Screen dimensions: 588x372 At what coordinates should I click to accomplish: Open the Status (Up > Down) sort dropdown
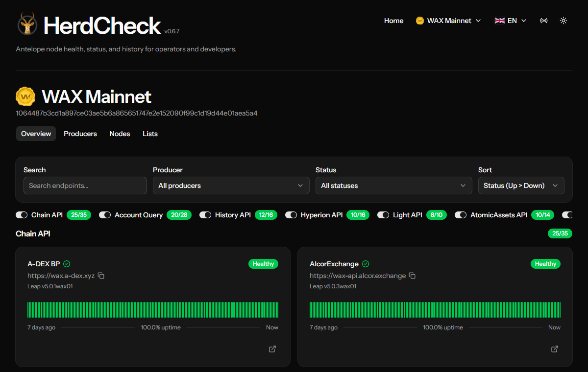(x=521, y=186)
